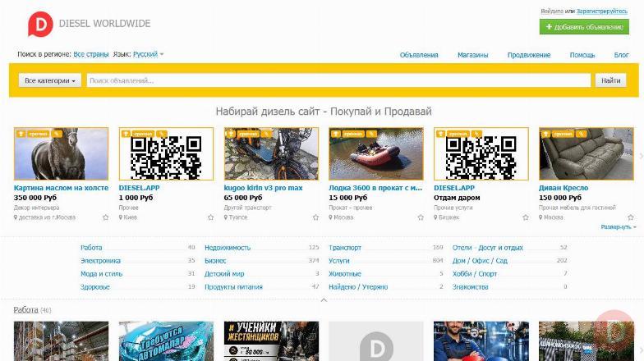Screen dimensions: 644x361
Task: Click the Прочая мебель для гостиной text
Action: [x=577, y=208]
